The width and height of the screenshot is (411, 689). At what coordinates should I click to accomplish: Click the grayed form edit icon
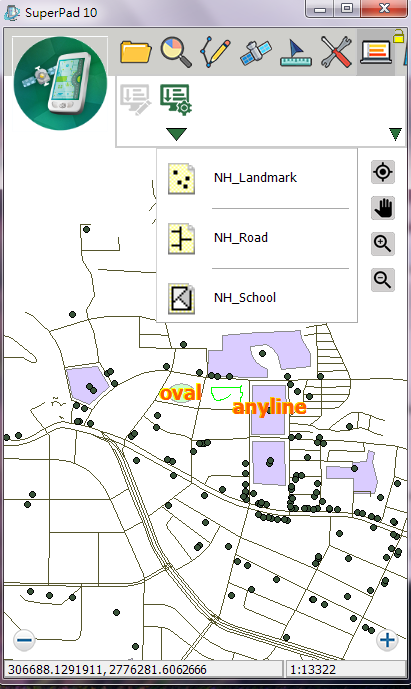point(136,100)
